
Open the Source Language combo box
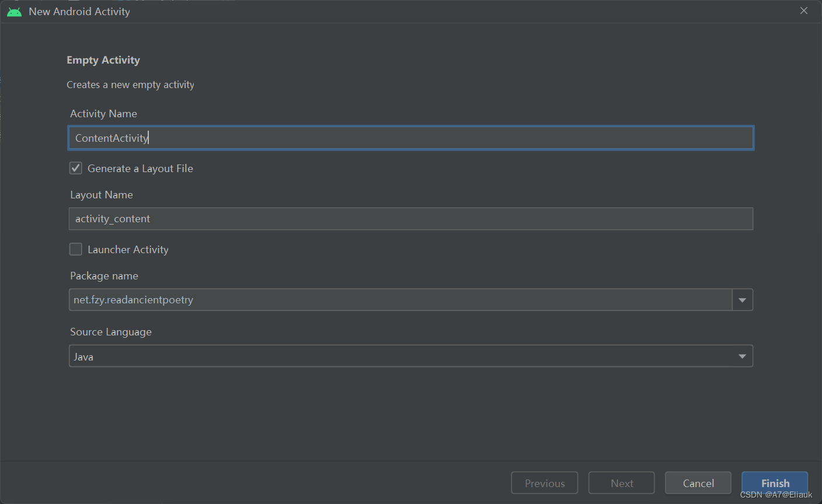click(x=411, y=356)
